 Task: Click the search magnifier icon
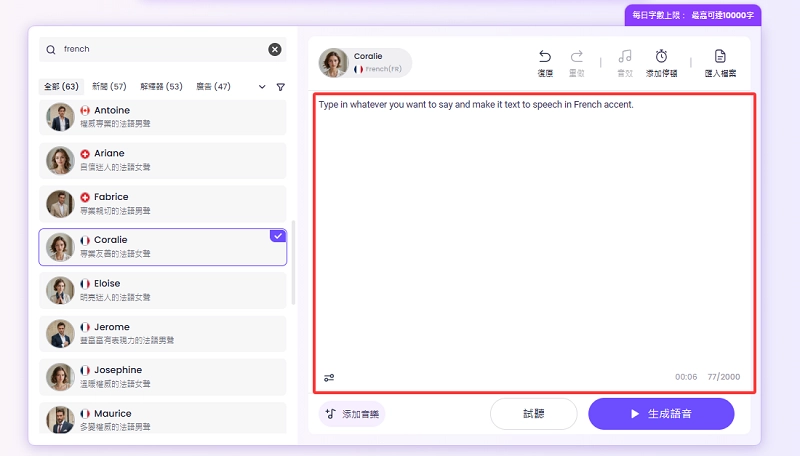(51, 49)
